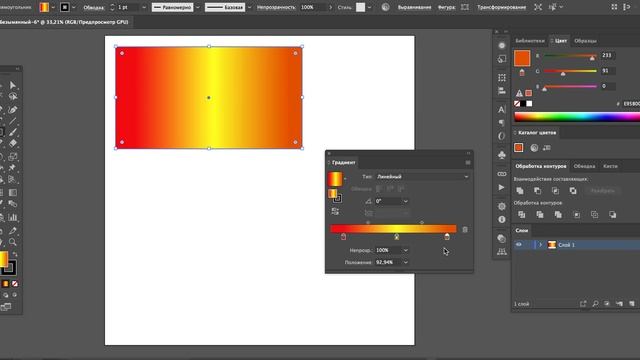640x360 pixels.
Task: Toggle the fill and stroke swap arrow
Action: [15, 253]
